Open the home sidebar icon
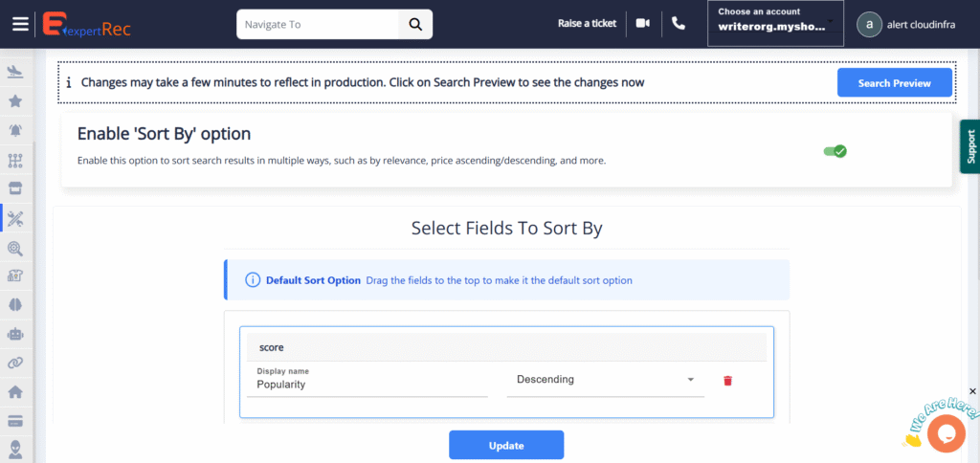The height and width of the screenshot is (463, 980). coord(15,391)
